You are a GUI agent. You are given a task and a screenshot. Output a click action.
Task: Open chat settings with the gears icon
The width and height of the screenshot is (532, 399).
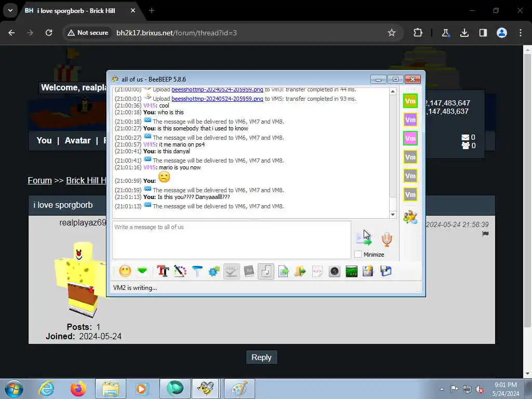[215, 271]
